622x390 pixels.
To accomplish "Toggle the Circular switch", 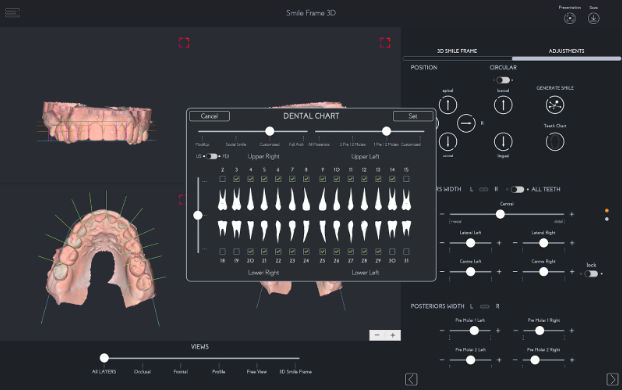I will 503,80.
